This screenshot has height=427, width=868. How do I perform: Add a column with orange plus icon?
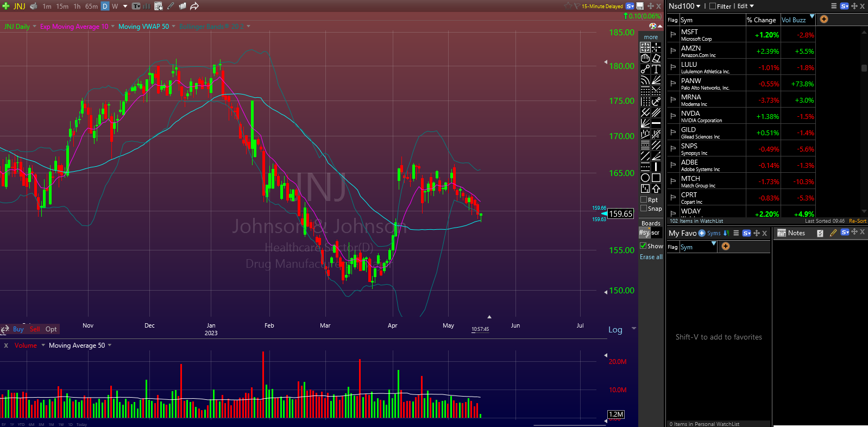[824, 20]
